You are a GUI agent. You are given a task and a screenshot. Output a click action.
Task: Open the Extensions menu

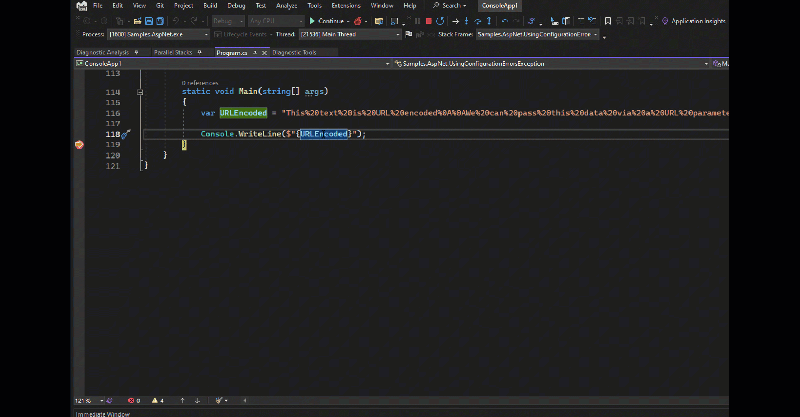pyautogui.click(x=346, y=6)
